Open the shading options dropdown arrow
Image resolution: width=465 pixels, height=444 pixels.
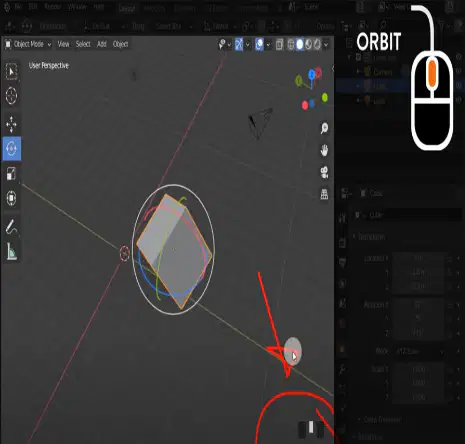click(x=326, y=44)
